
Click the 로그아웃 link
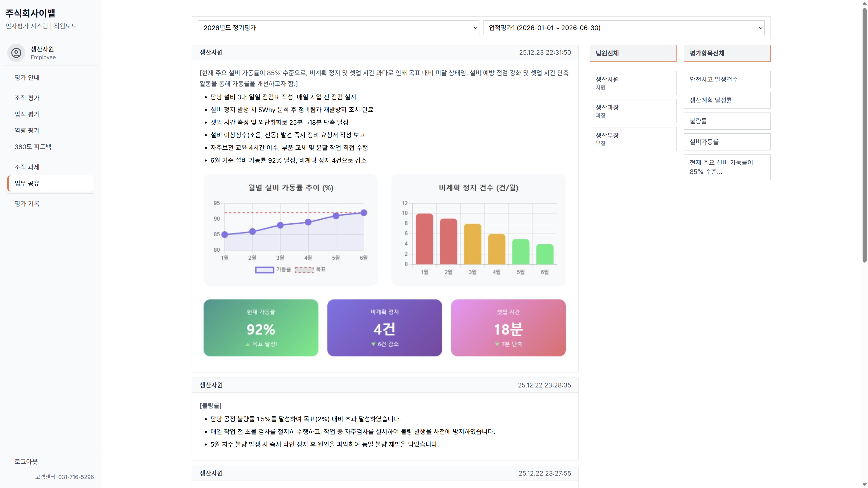coord(26,461)
